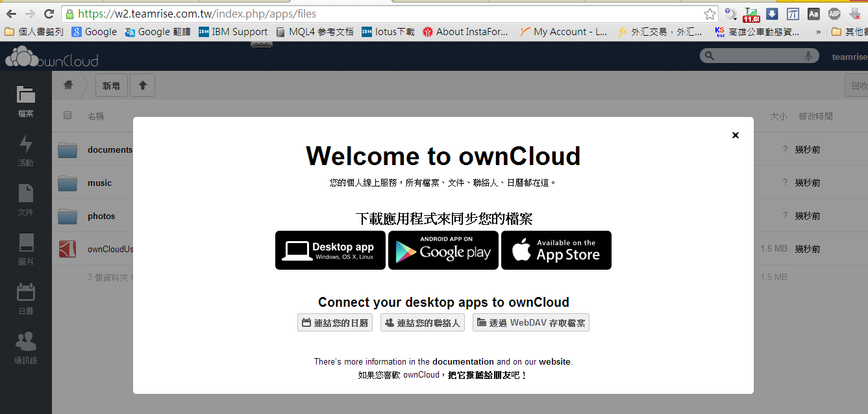
Task: Click the Aa extension icon
Action: click(813, 14)
